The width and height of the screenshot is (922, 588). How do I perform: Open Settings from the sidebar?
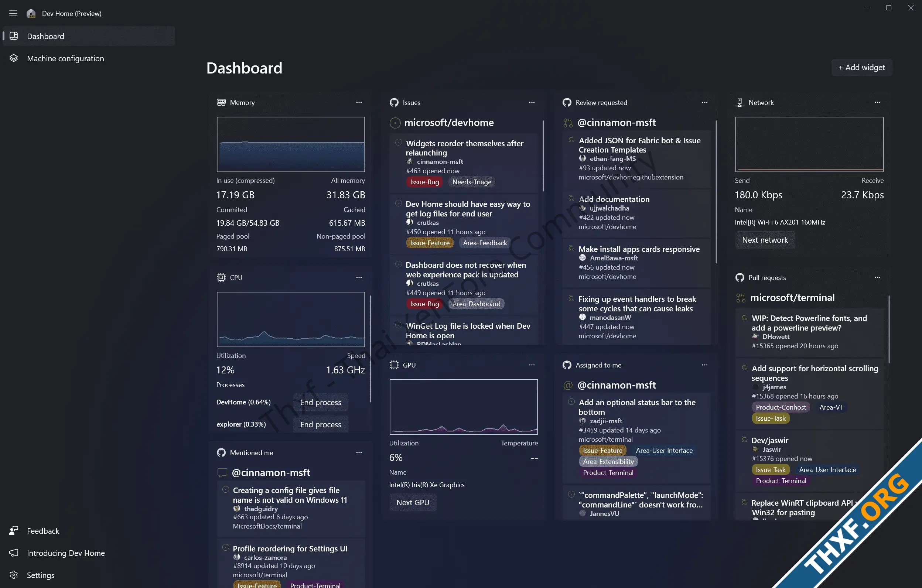(89, 575)
